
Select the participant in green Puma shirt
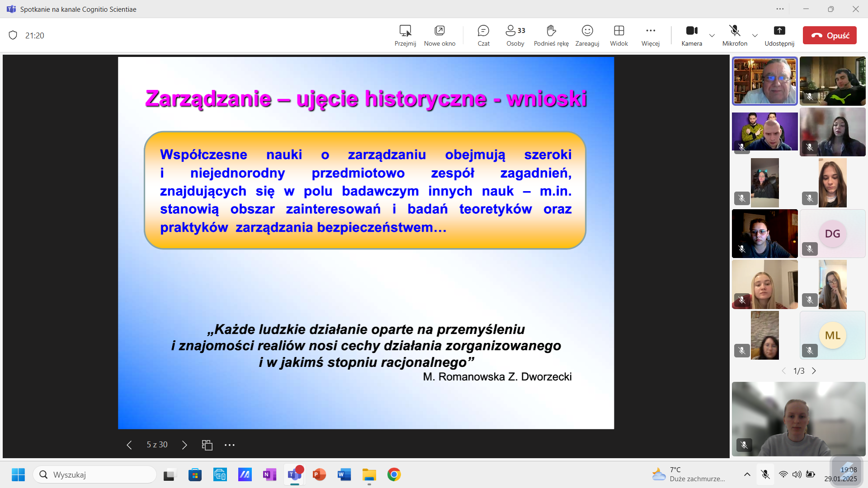coord(833,81)
